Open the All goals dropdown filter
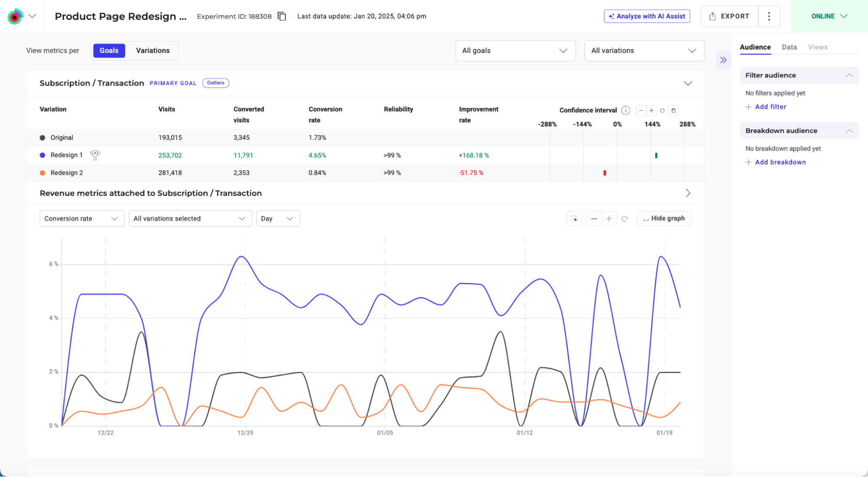The width and height of the screenshot is (868, 477). [515, 50]
